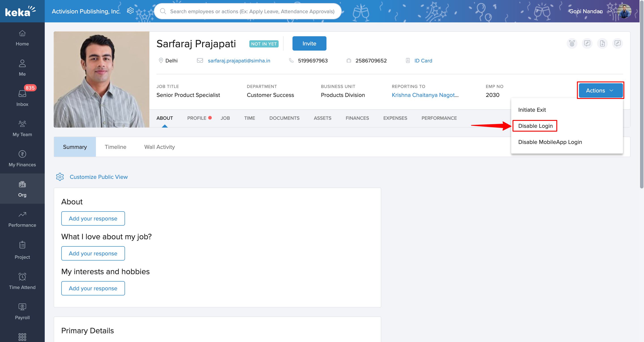Expand the Actions dropdown button

tap(600, 91)
